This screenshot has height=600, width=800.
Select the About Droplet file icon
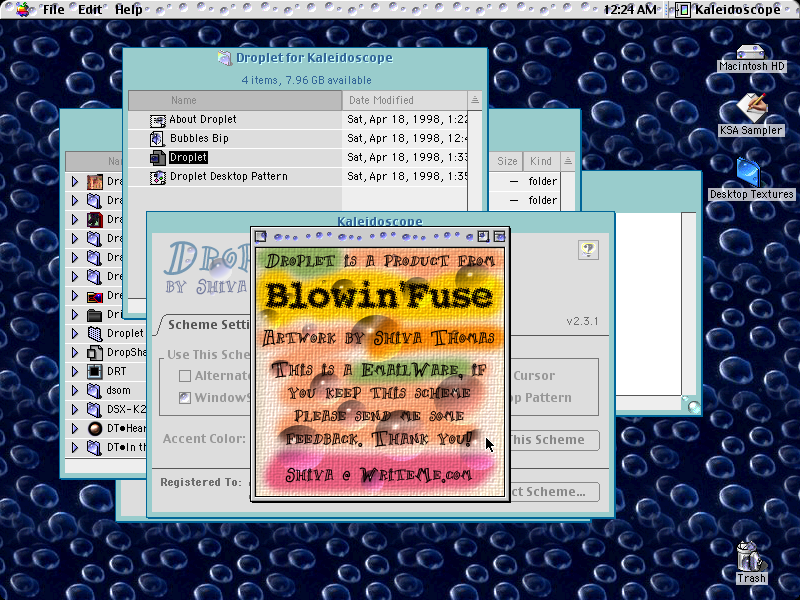[x=158, y=120]
